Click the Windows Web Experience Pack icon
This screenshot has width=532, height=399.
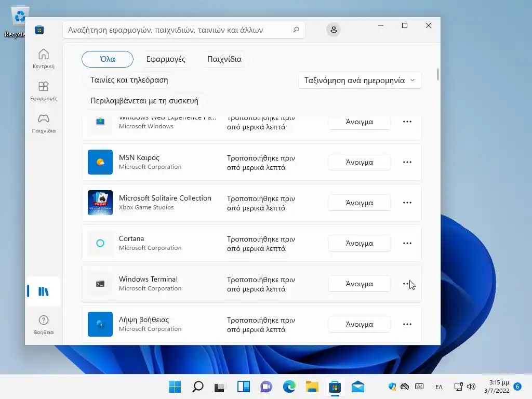click(100, 122)
